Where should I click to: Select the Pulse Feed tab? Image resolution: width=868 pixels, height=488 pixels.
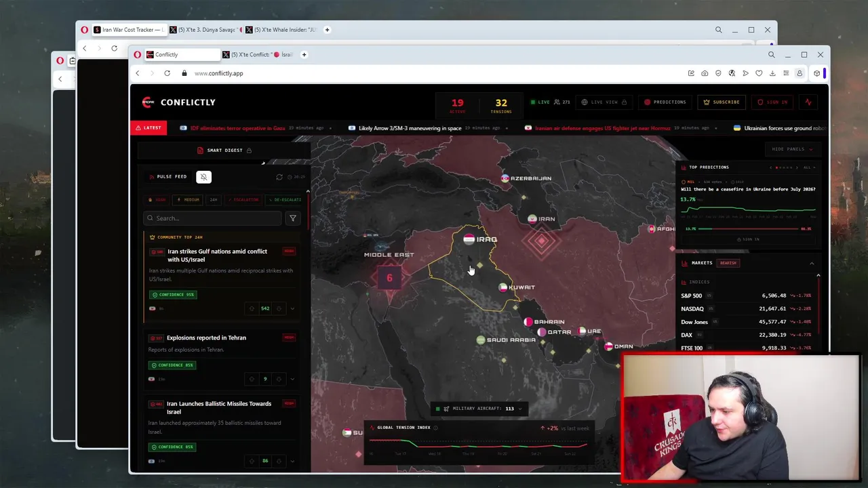click(x=168, y=177)
